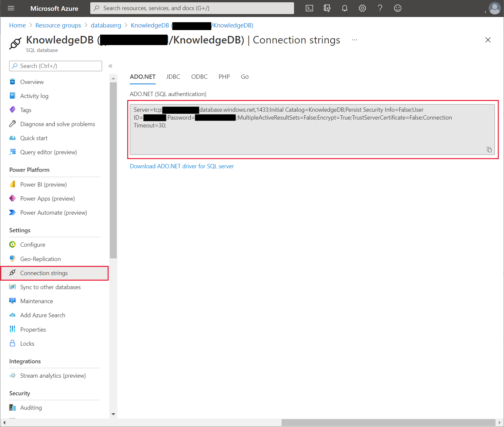Viewport: 504px width, 427px height.
Task: Click Download ADO.NET driver for SQL server
Action: click(x=182, y=166)
